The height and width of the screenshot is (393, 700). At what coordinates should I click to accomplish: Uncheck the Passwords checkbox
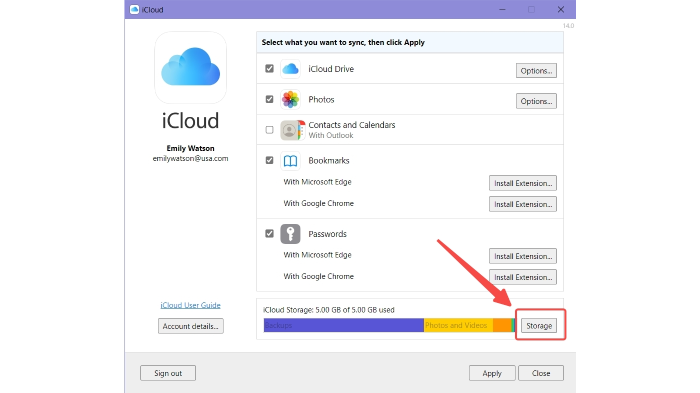[x=269, y=234]
